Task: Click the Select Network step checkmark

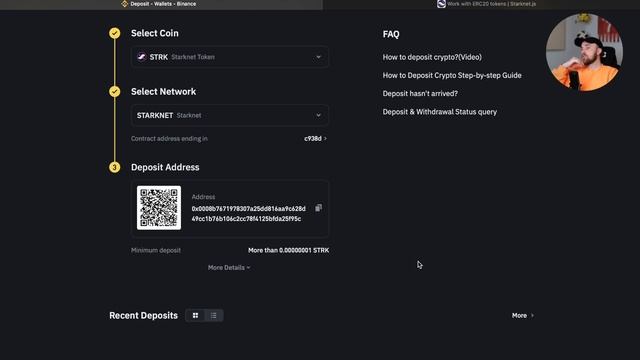Action: [115, 91]
